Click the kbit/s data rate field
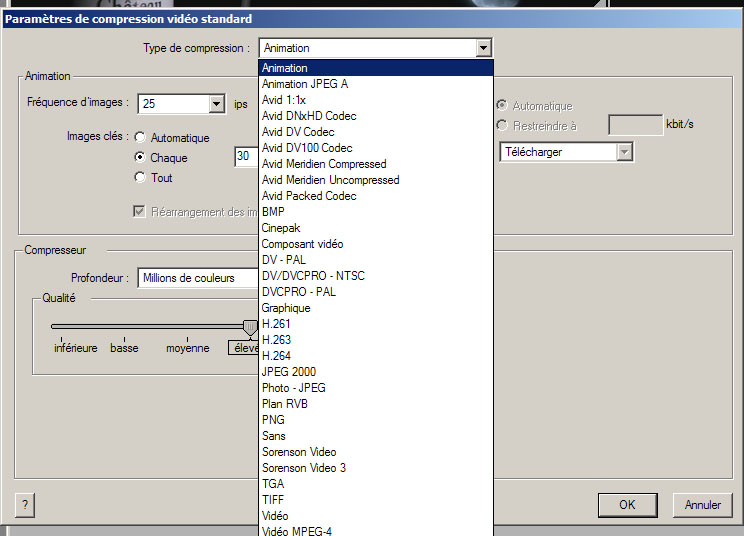Screen dimensions: 744x536 click(x=635, y=125)
